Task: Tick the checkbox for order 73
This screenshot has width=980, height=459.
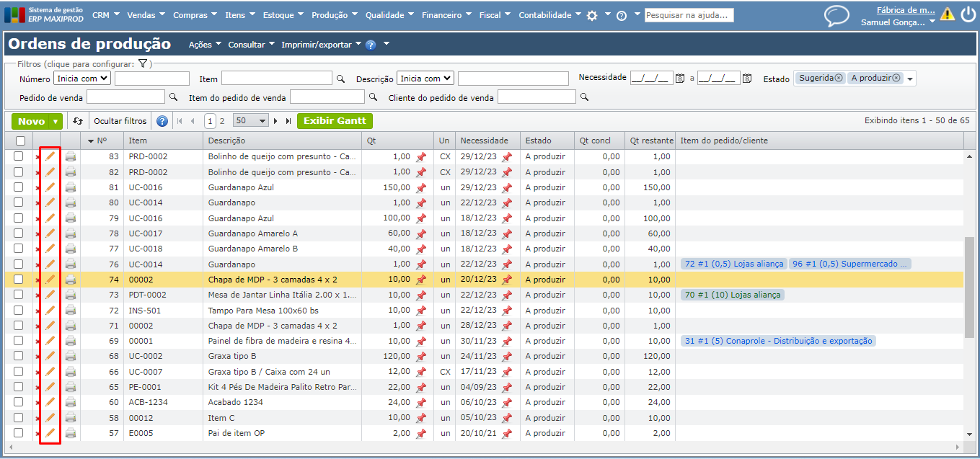Action: point(19,295)
